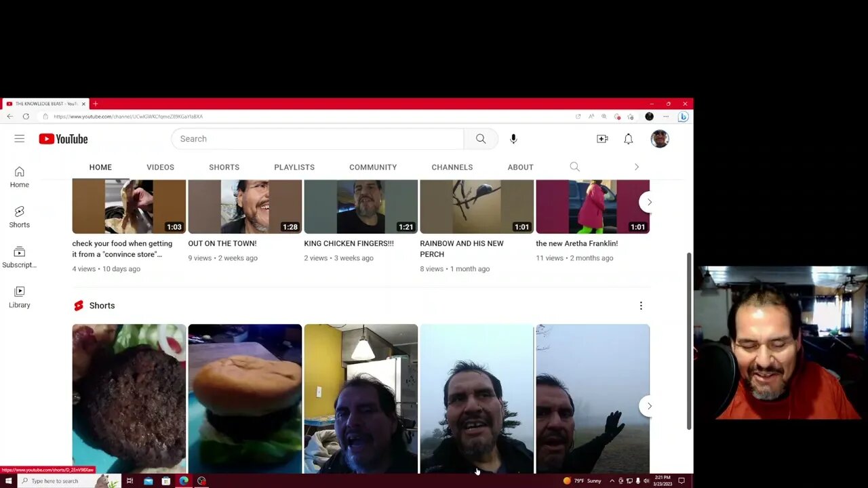This screenshot has width=868, height=488.
Task: Click the next arrow on the video row
Action: pos(649,202)
